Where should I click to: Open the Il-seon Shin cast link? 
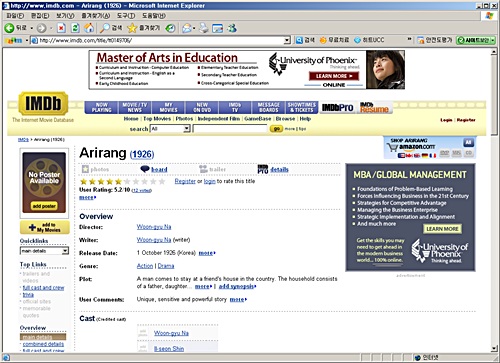point(169,349)
